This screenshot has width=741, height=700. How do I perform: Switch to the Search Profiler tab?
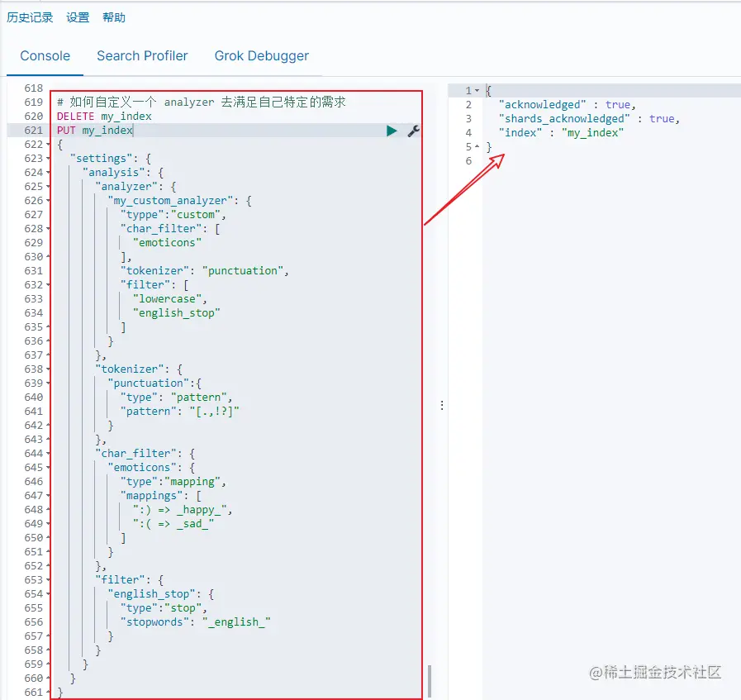point(142,55)
